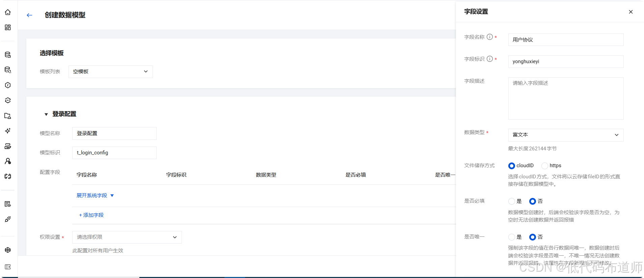Click the 字段名称 input with 用户协议
This screenshot has width=644, height=278.
pos(566,40)
